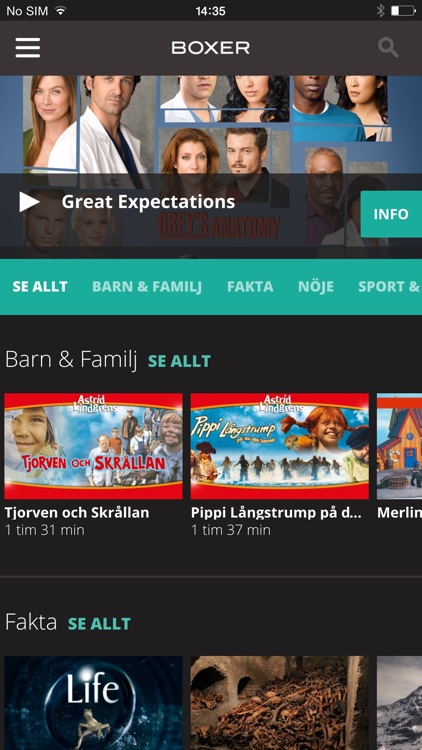Screen dimensions: 422x750
Task: Open the snowy mountain thumbnail in Fakta
Action: click(400, 703)
